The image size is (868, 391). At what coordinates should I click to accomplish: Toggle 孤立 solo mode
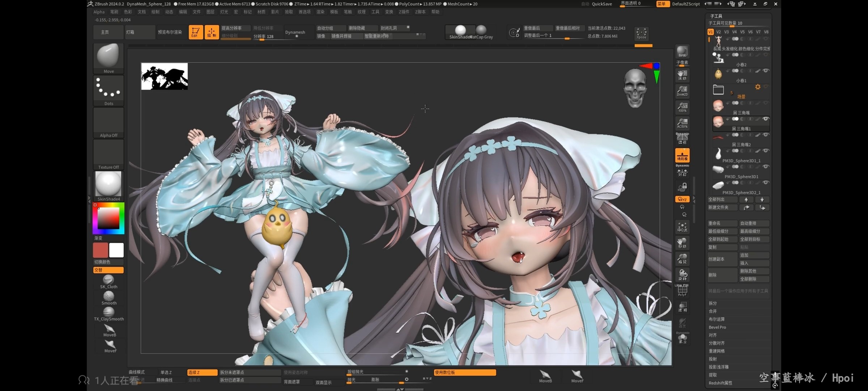click(x=682, y=339)
